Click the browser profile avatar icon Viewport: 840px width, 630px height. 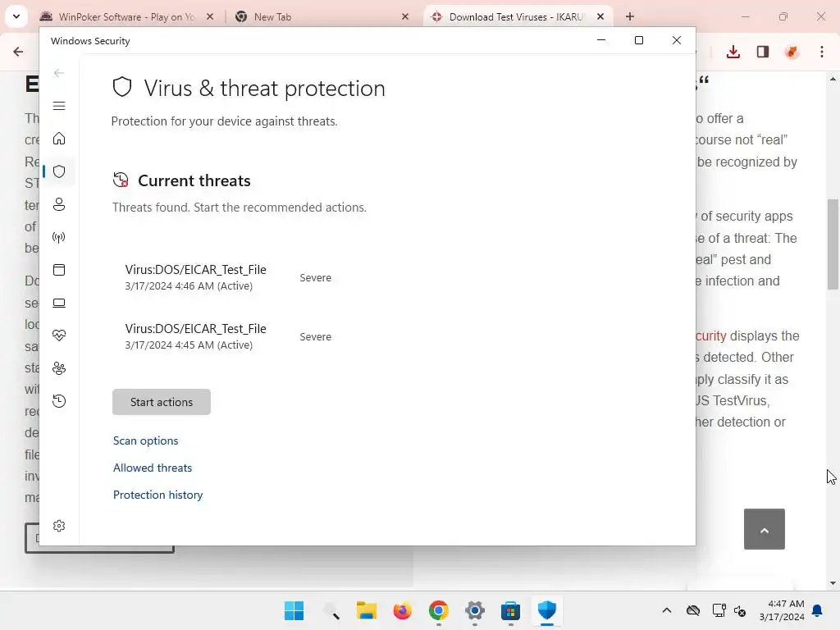pyautogui.click(x=792, y=52)
